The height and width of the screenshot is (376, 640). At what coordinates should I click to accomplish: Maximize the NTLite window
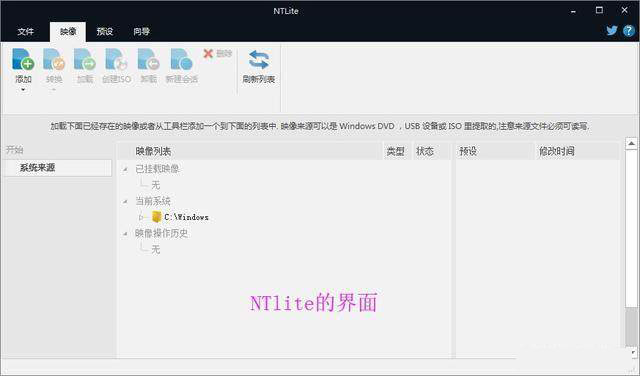tap(599, 11)
